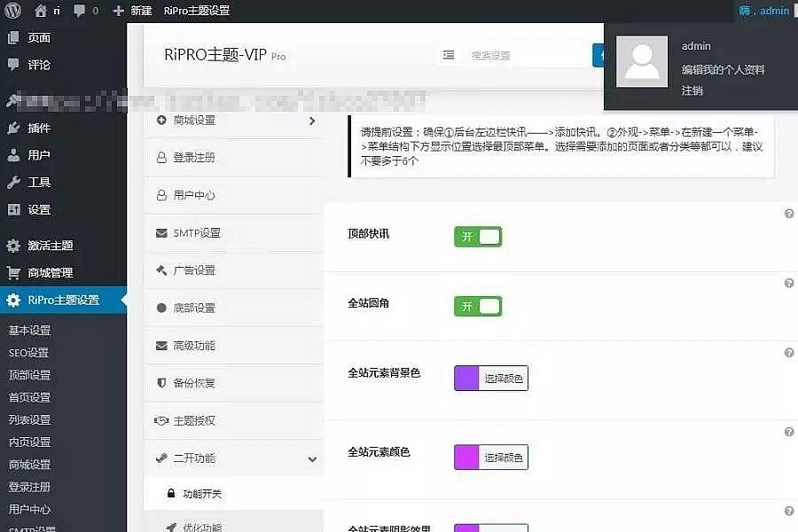Viewport: 798px width, 532px height.
Task: Open the hammer icon for 广告设置
Action: click(x=161, y=270)
